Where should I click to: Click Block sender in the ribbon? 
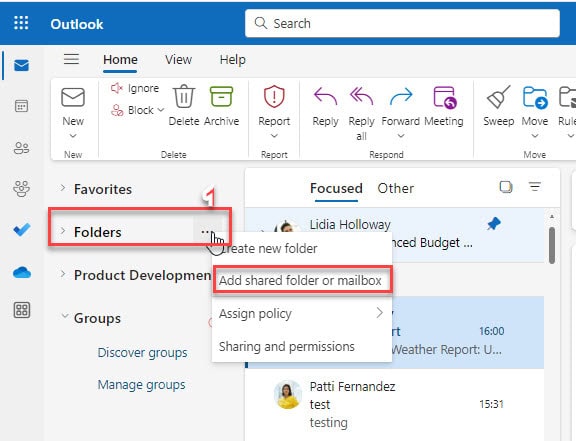point(133,110)
